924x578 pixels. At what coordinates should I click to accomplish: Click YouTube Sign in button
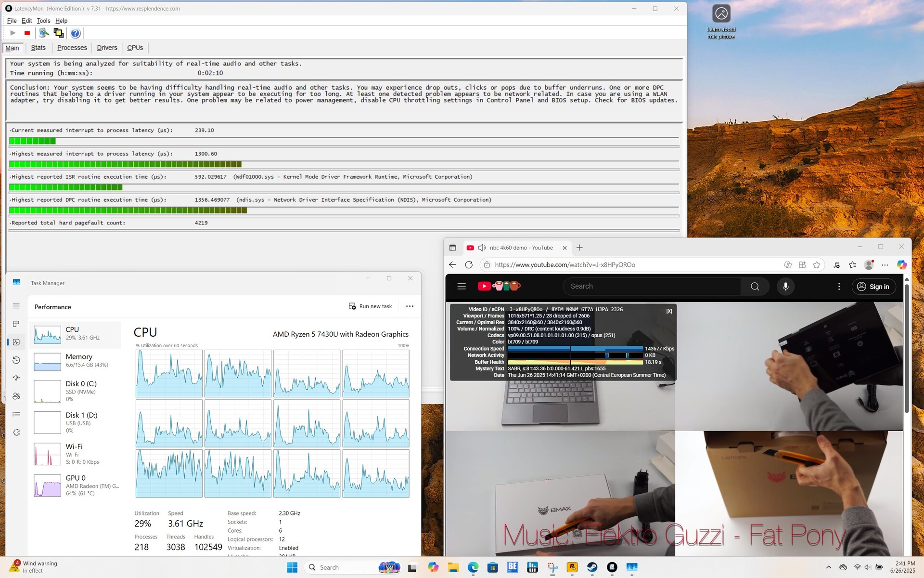pos(873,287)
